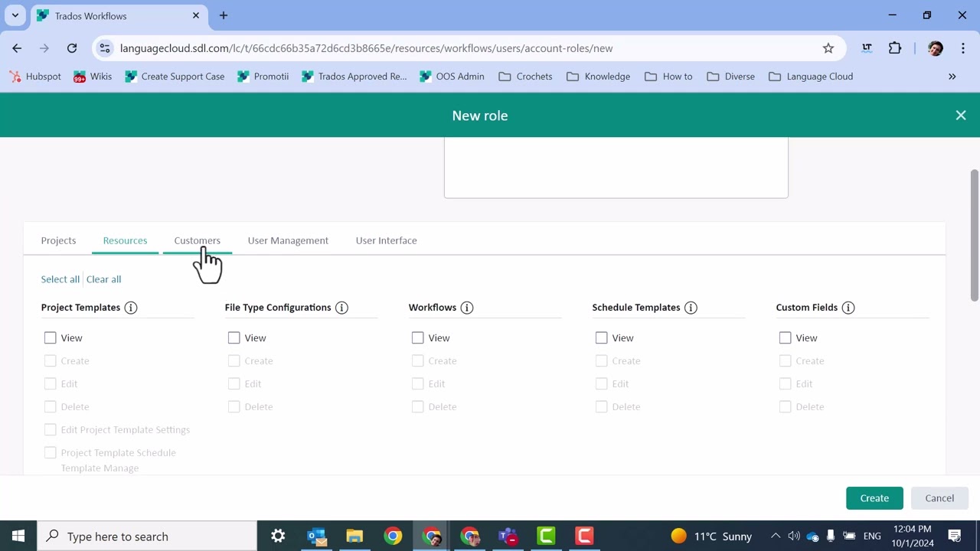Screen dimensions: 980x551
Task: Open Workflows info icon
Action: tap(467, 308)
